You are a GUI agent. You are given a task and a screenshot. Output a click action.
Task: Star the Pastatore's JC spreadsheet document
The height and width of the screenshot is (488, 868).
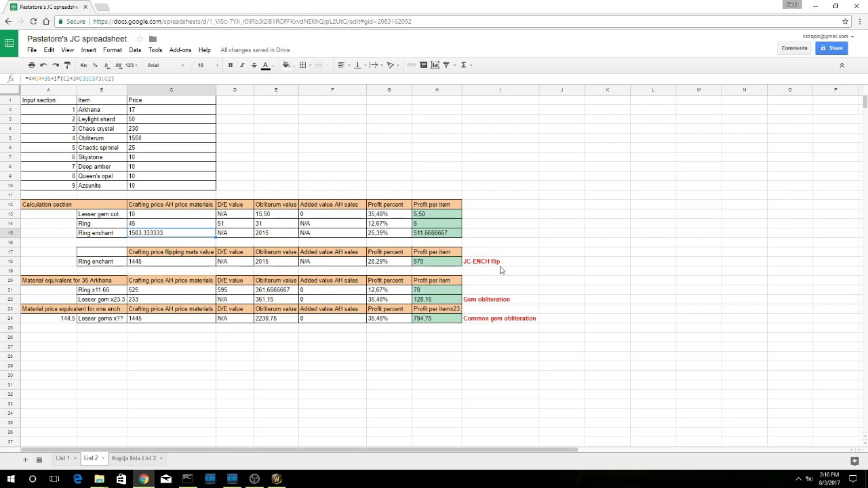coord(140,39)
